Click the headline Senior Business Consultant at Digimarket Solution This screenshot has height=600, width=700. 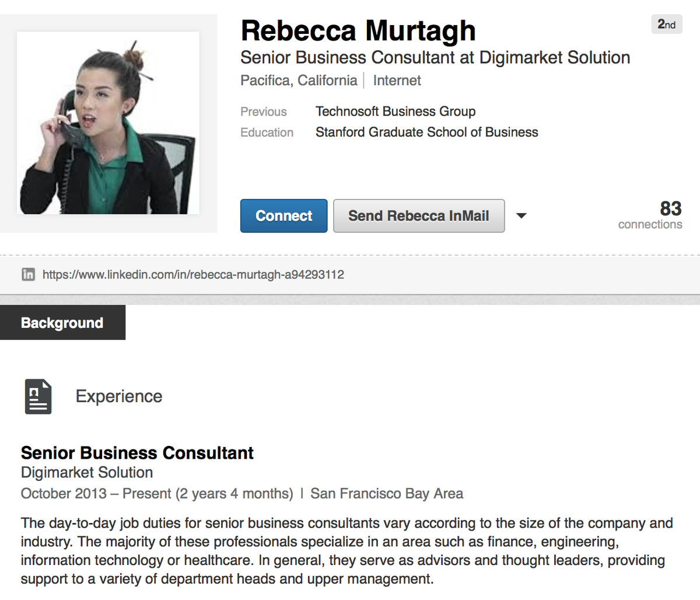coord(435,58)
